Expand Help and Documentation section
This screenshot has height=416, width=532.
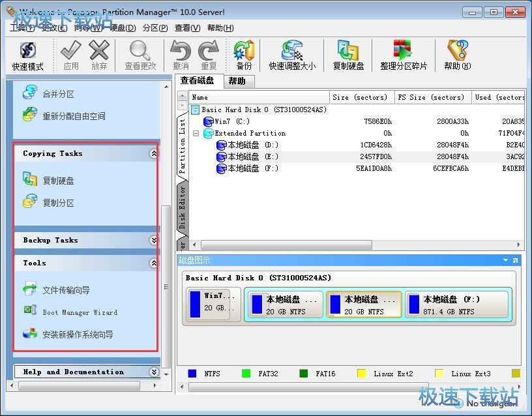point(154,372)
